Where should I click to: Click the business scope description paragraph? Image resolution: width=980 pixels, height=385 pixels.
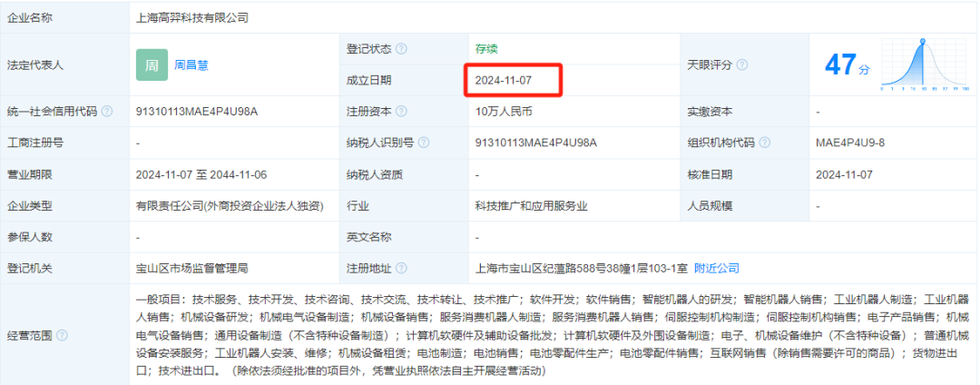pos(552,335)
